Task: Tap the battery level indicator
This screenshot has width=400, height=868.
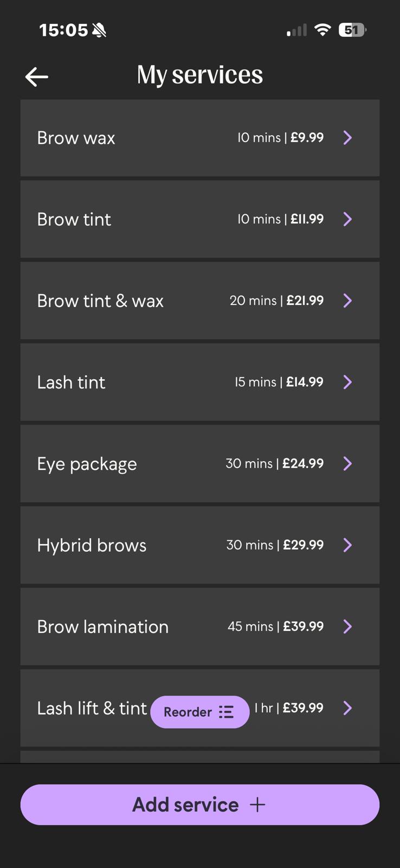Action: [x=352, y=30]
